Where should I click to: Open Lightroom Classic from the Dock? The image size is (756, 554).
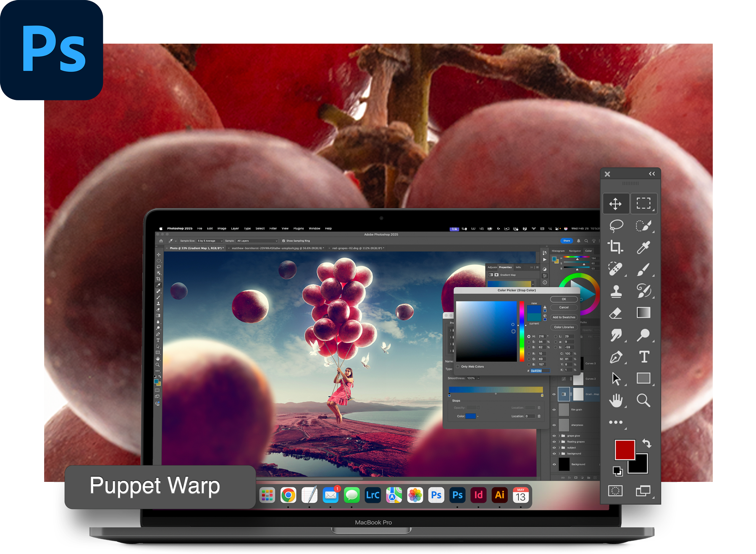point(373,495)
